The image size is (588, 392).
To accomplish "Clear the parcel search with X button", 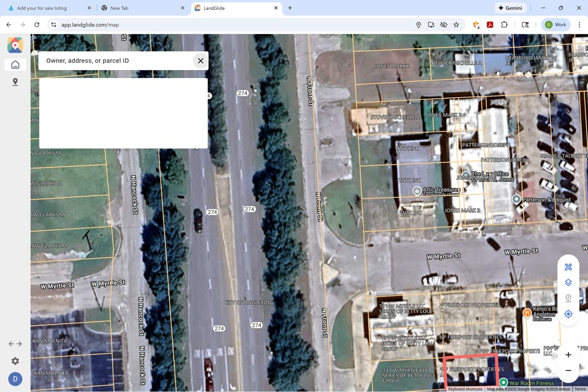I will 200,61.
